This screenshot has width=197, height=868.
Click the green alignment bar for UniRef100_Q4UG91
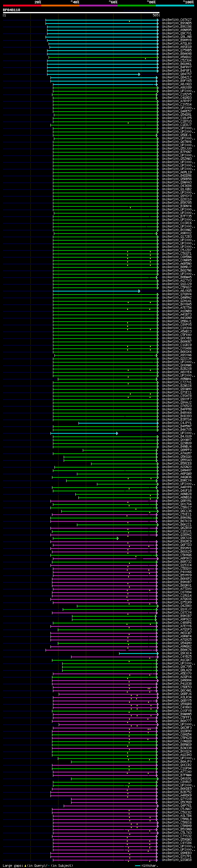click(115, 778)
